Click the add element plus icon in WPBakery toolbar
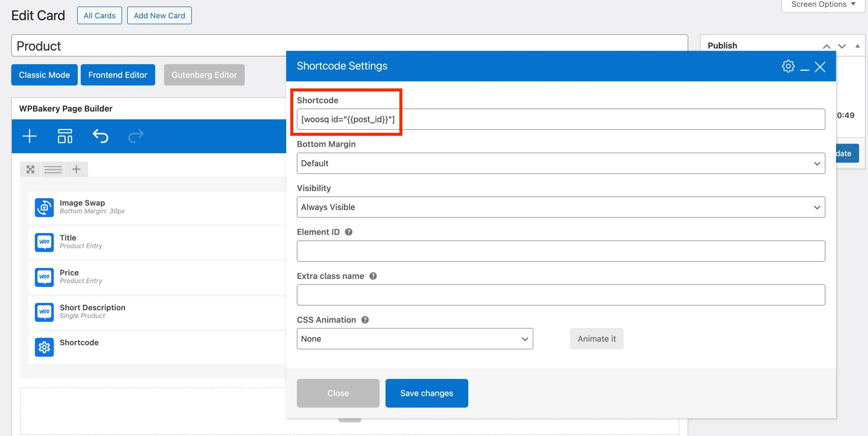 coord(29,136)
